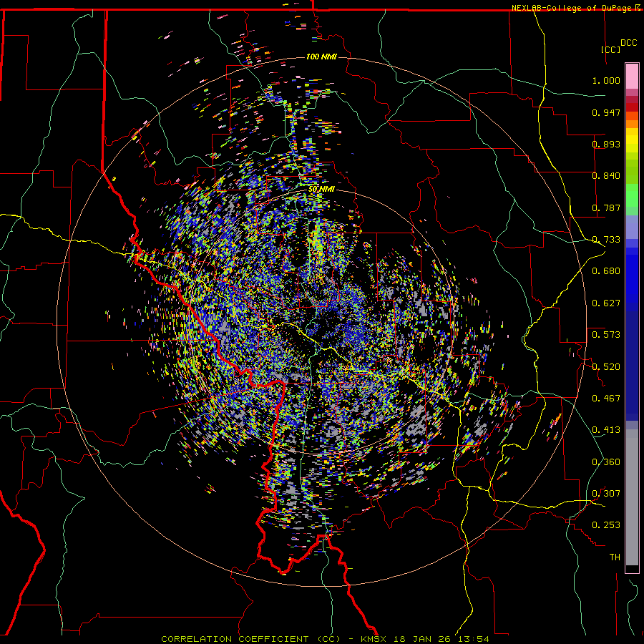Click the gray band of the color bar
This screenshot has width=644, height=644.
click(632, 497)
